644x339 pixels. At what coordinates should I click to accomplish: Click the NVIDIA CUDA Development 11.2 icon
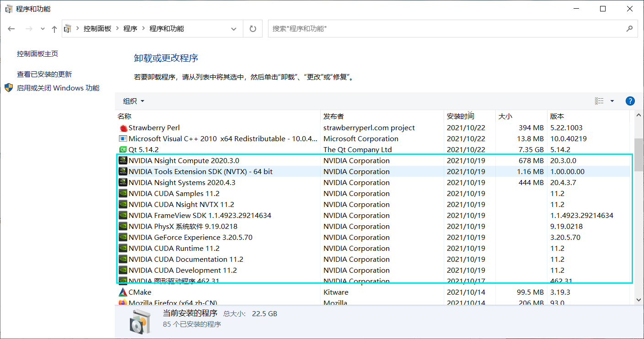123,270
